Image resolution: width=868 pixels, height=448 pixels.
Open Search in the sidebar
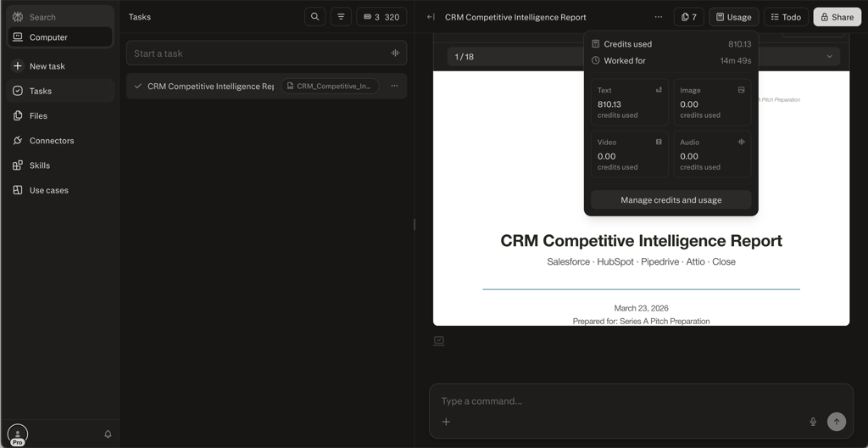[x=60, y=17]
